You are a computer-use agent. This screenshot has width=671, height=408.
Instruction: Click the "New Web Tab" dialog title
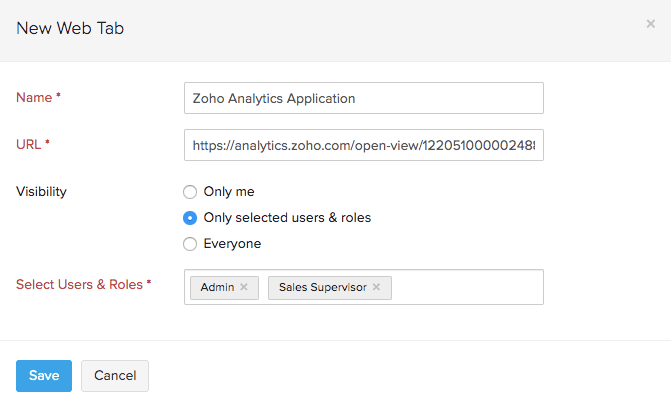pos(70,28)
